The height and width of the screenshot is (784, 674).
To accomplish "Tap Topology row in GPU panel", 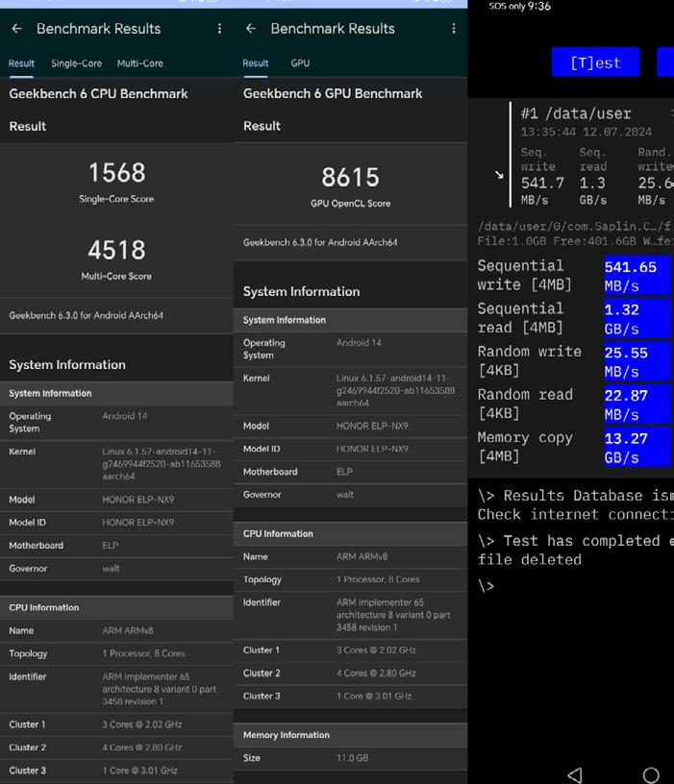I will click(350, 579).
